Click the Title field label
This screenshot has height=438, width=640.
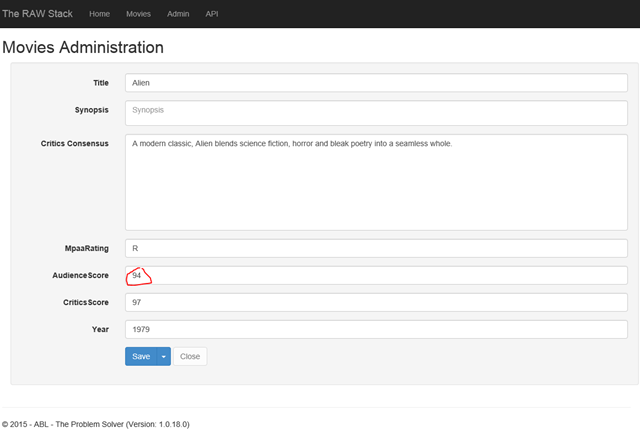click(101, 83)
